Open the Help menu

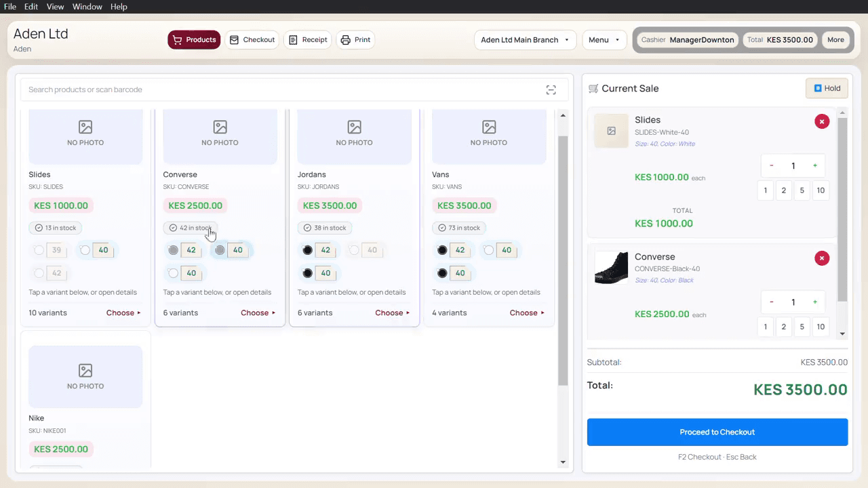[119, 7]
